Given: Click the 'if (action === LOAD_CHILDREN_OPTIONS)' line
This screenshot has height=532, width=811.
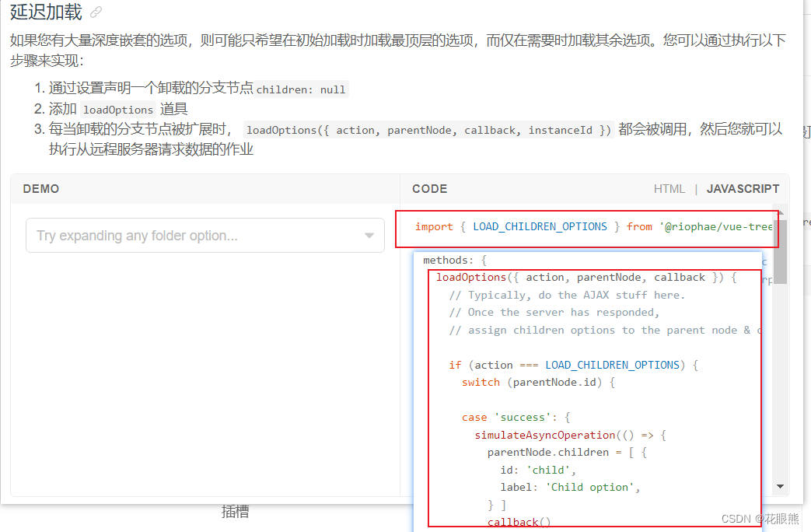Looking at the screenshot, I should click(x=574, y=366).
